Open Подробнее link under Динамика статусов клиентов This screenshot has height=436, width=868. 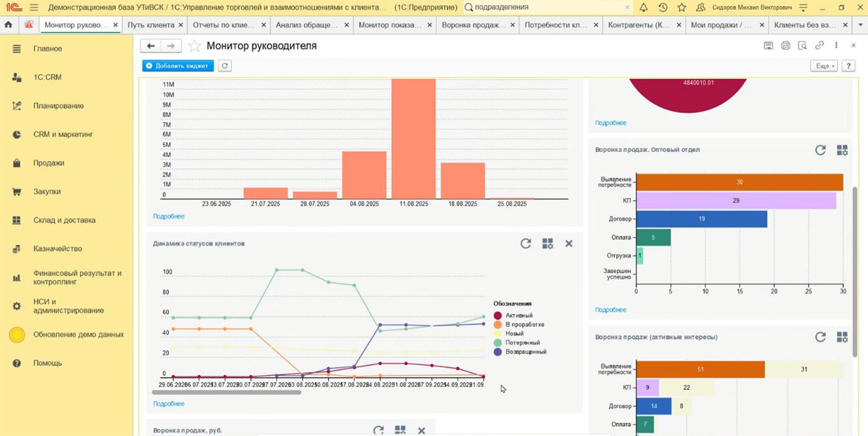[x=169, y=404]
